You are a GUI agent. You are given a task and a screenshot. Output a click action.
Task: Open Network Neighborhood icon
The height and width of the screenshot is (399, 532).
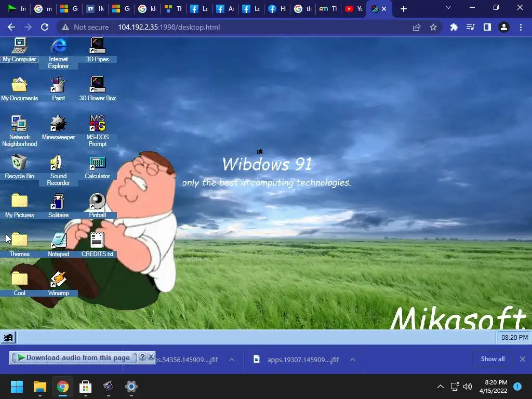click(x=19, y=130)
